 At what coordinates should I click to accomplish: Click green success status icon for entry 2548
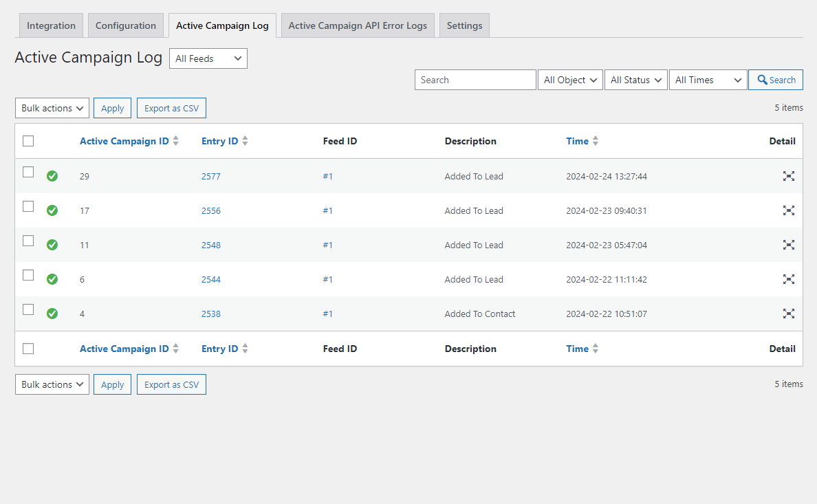[52, 245]
